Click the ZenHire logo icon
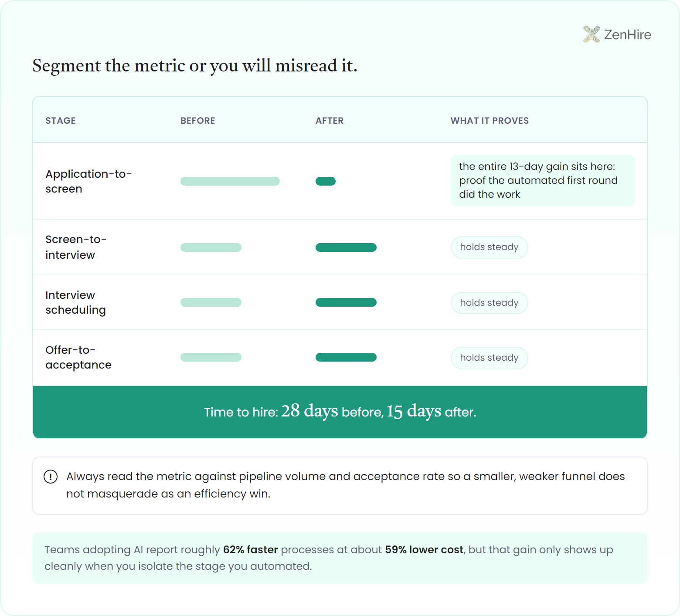The width and height of the screenshot is (680, 616). click(592, 34)
